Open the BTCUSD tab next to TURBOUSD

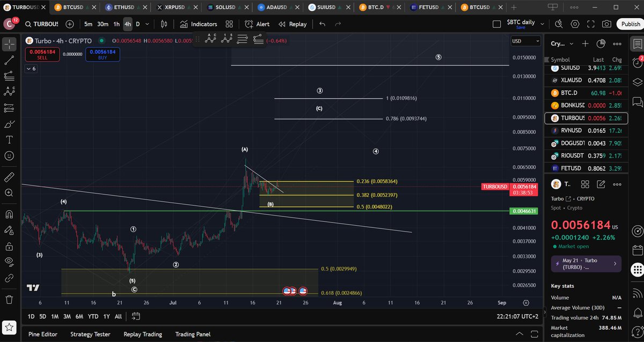point(74,7)
